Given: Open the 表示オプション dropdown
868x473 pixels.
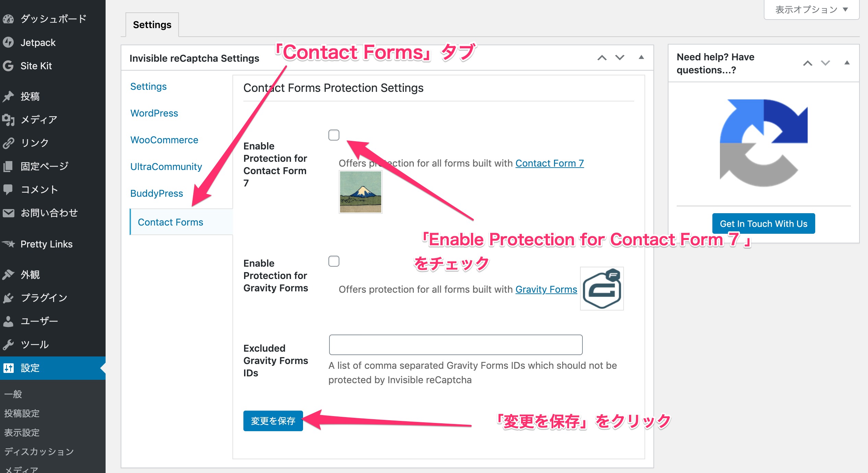Looking at the screenshot, I should point(811,10).
